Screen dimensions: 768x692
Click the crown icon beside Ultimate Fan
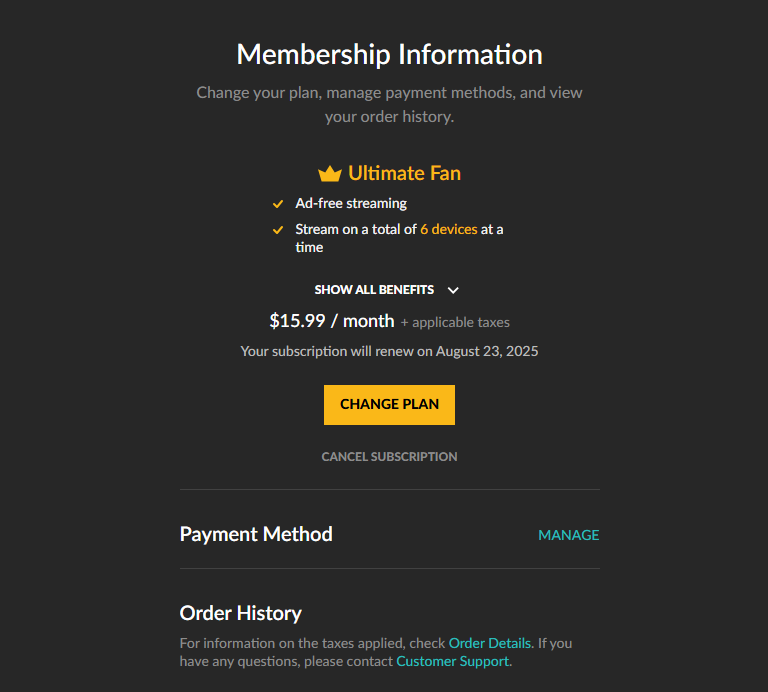(x=330, y=174)
